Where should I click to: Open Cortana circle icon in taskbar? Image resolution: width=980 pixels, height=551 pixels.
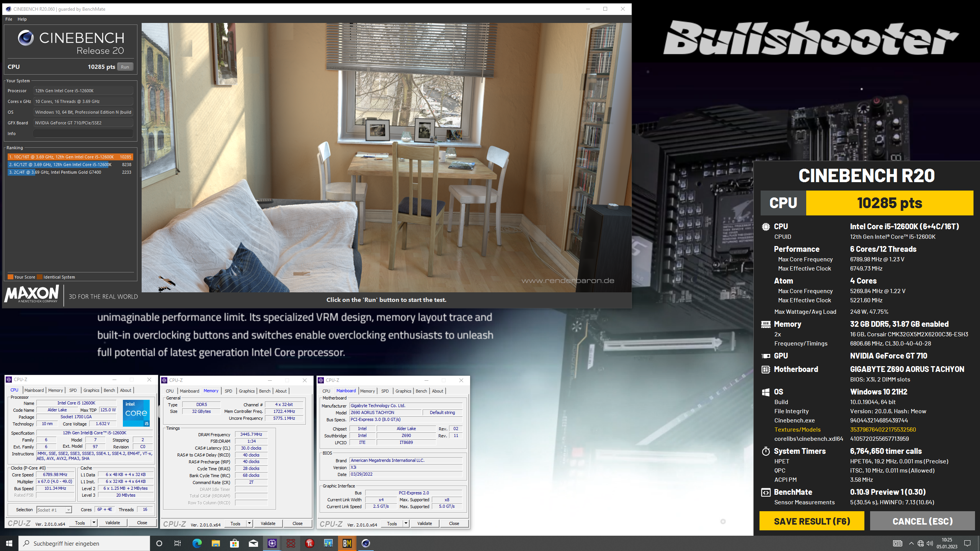(x=159, y=543)
